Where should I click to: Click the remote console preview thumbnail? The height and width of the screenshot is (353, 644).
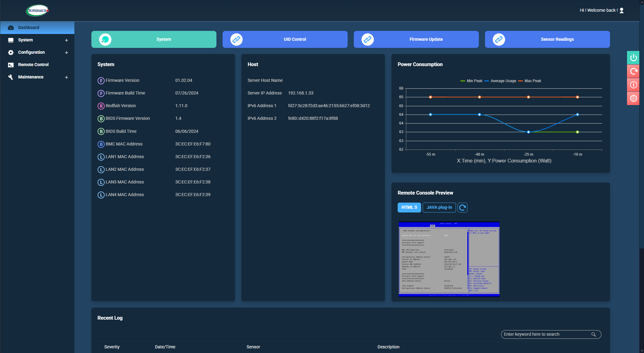[449, 259]
